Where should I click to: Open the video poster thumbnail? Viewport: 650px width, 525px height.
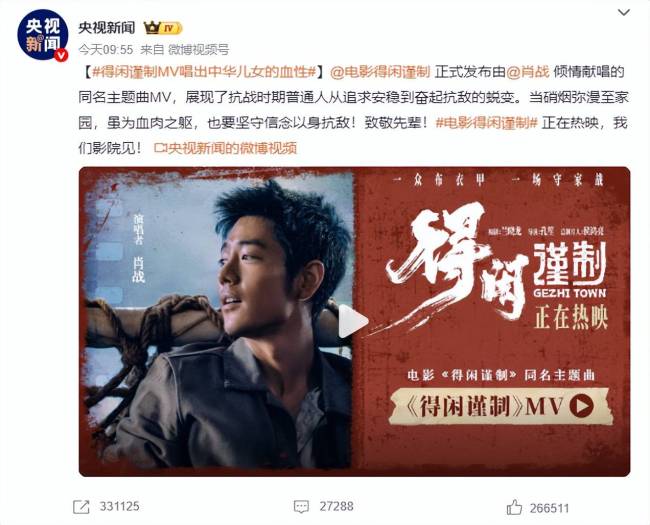click(x=354, y=321)
